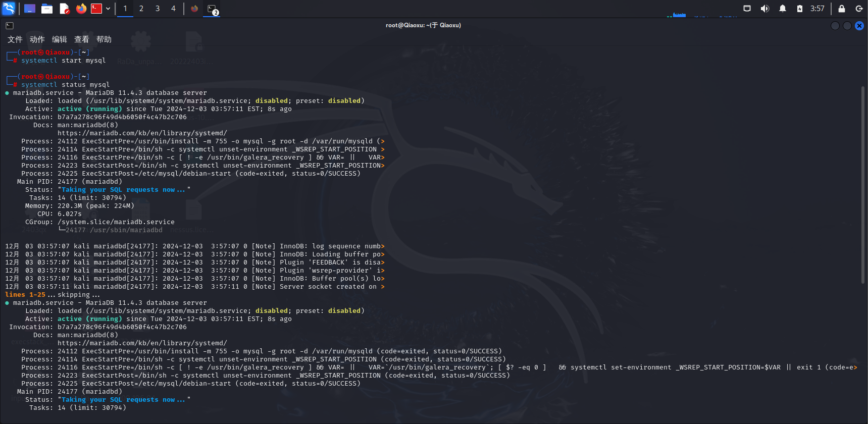This screenshot has width=868, height=424.
Task: Launch Firefox from the panel launcher
Action: tap(81, 9)
